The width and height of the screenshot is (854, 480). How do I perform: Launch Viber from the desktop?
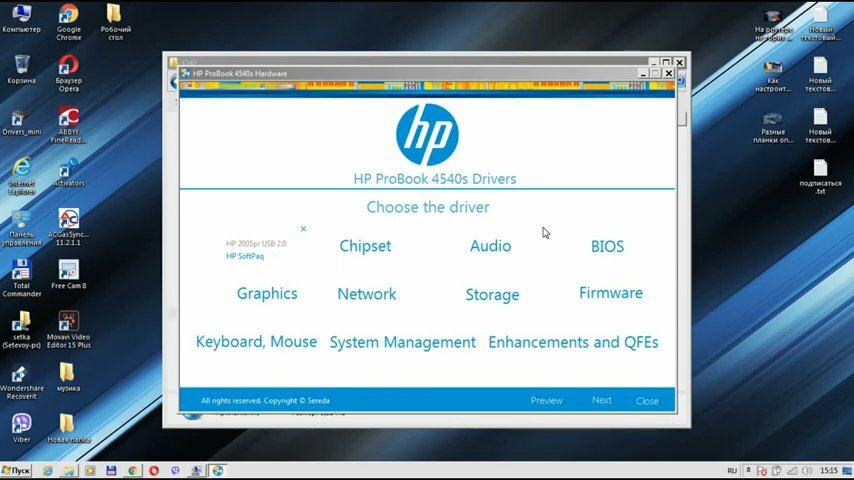pos(21,428)
